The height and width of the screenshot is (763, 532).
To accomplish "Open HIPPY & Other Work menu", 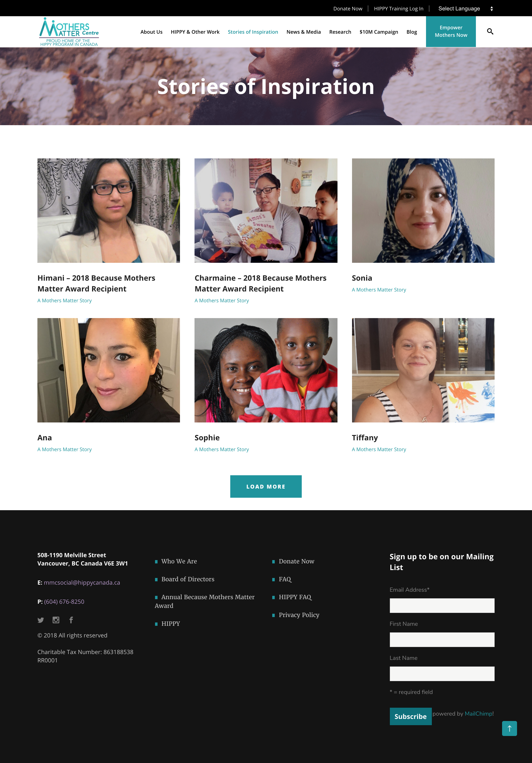I will coord(195,32).
